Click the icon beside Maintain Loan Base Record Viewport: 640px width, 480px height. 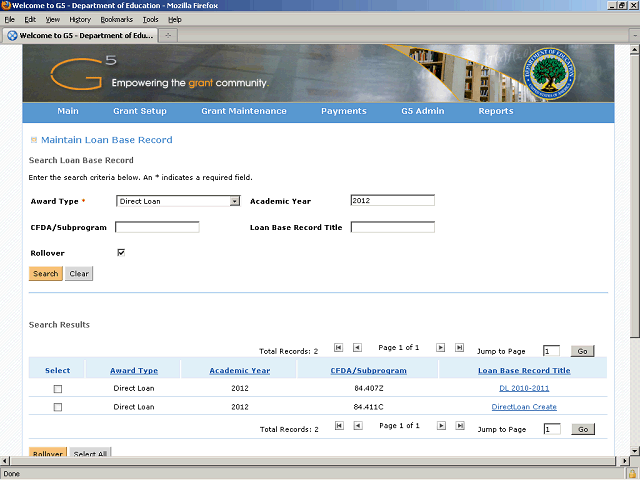[34, 140]
